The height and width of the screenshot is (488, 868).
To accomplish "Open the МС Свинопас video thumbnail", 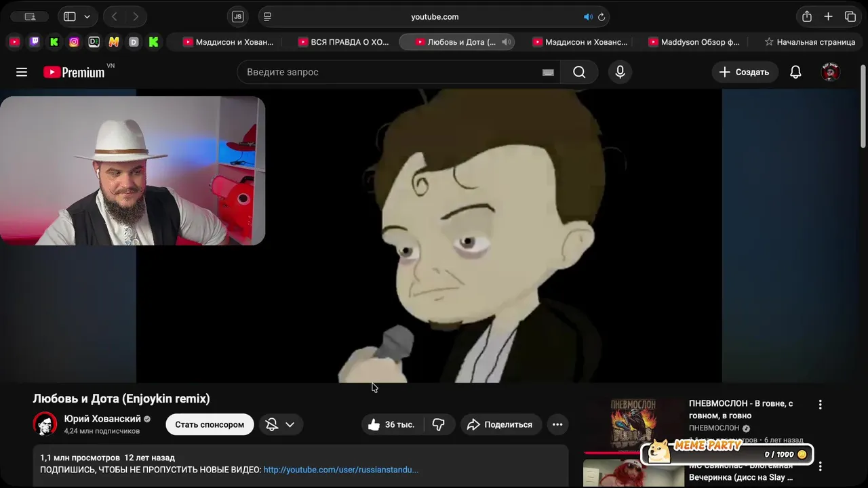I will [x=633, y=473].
